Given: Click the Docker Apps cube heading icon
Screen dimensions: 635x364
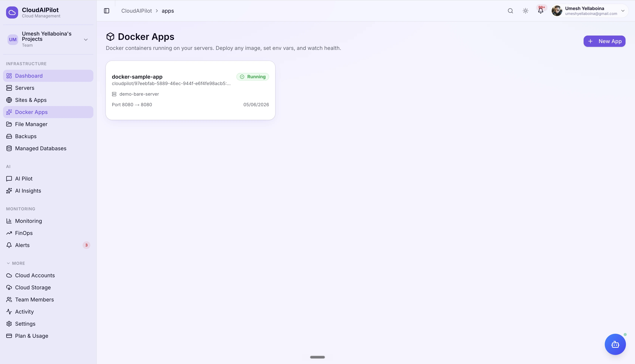Looking at the screenshot, I should tap(110, 37).
